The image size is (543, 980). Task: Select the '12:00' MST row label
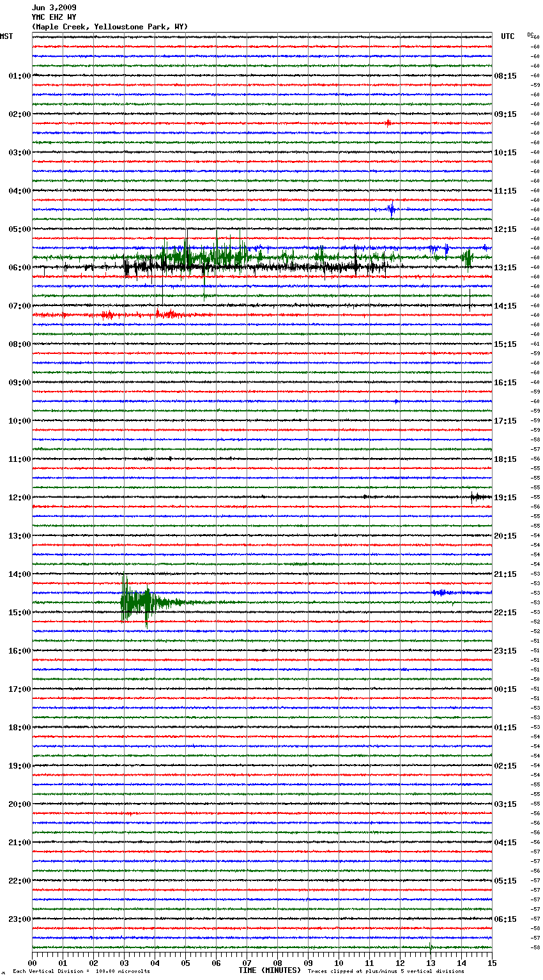point(20,498)
